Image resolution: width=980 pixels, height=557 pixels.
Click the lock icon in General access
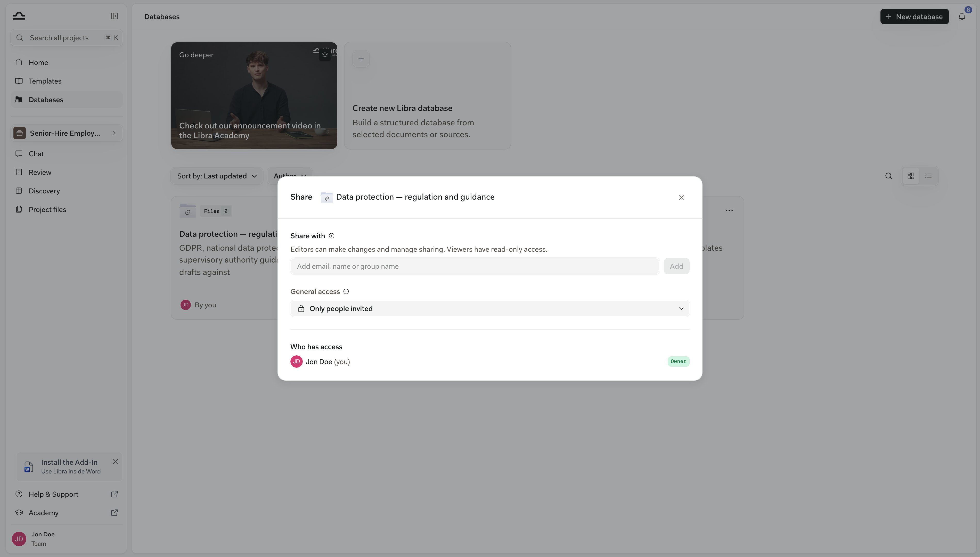coord(301,309)
